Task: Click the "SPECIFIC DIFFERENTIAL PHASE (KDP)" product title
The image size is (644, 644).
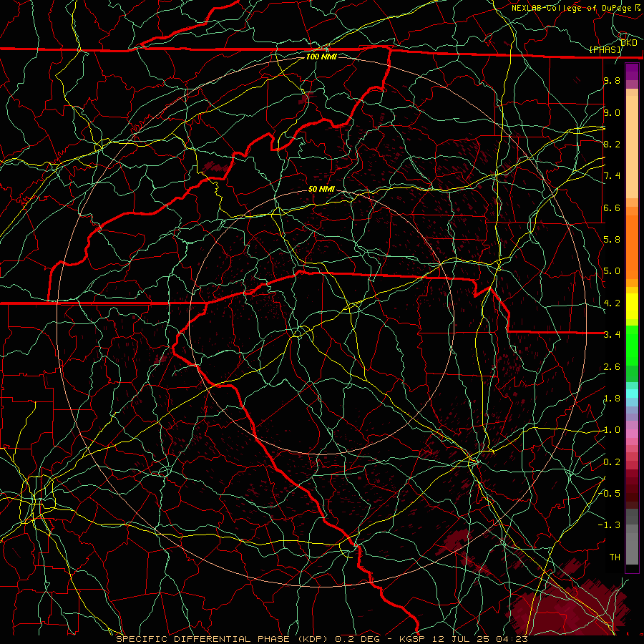Action: 222,639
